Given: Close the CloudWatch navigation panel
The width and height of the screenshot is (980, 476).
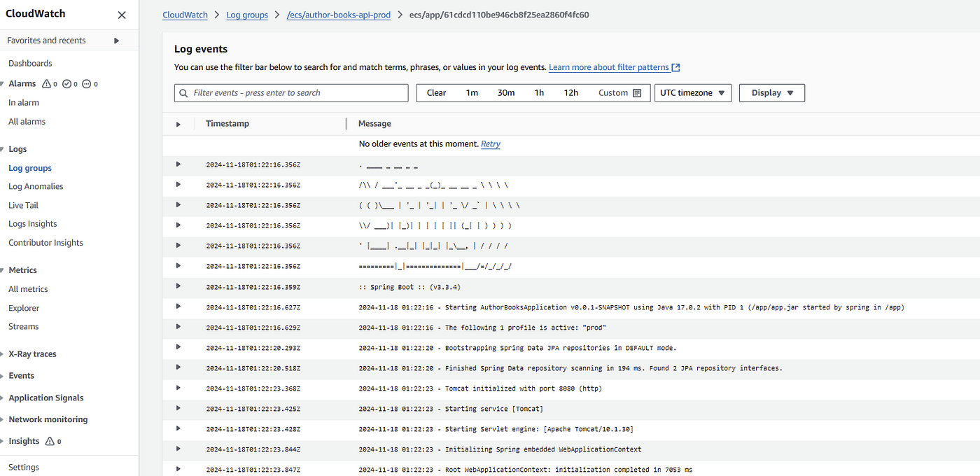Looking at the screenshot, I should [x=122, y=15].
